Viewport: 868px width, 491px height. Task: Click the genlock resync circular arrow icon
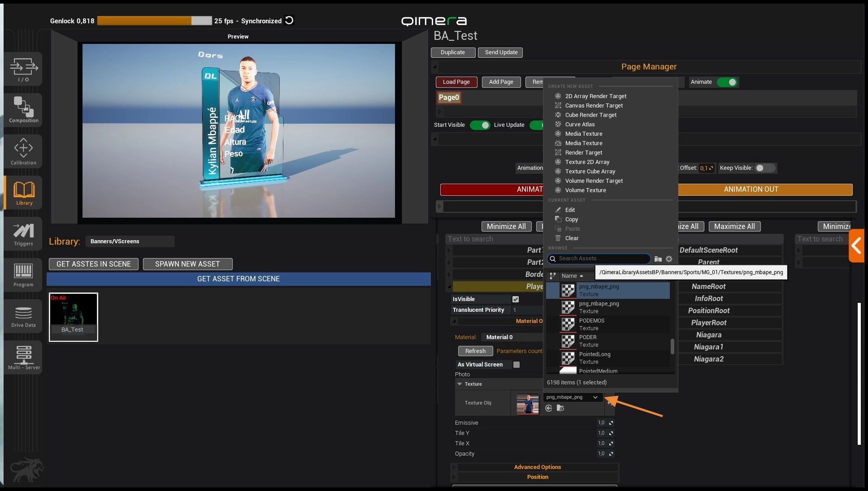click(x=290, y=21)
